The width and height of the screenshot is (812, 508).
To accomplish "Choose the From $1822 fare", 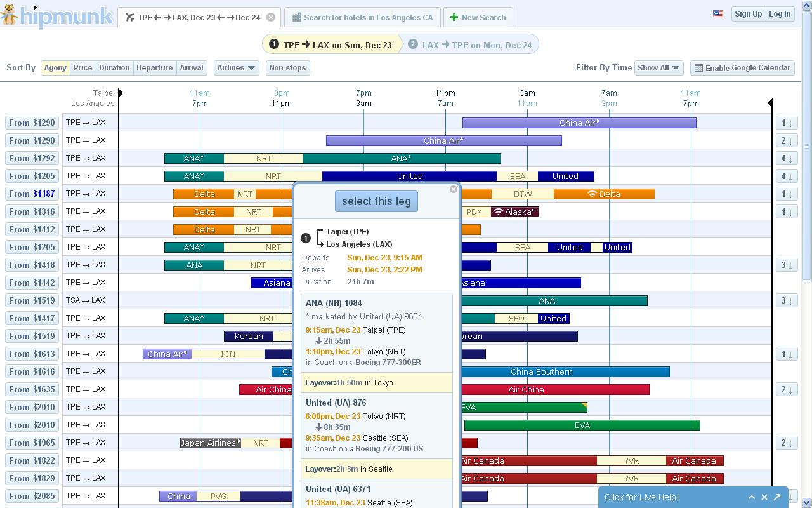I will click(32, 460).
